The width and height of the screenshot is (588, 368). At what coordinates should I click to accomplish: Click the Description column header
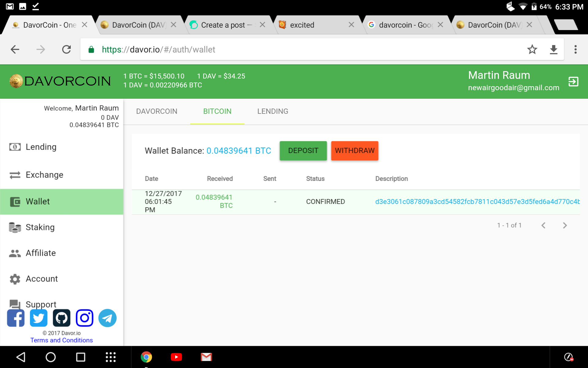click(x=392, y=179)
